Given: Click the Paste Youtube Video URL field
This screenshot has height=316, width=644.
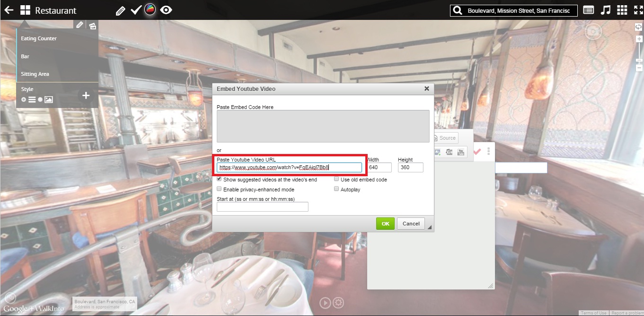Looking at the screenshot, I should [x=290, y=167].
